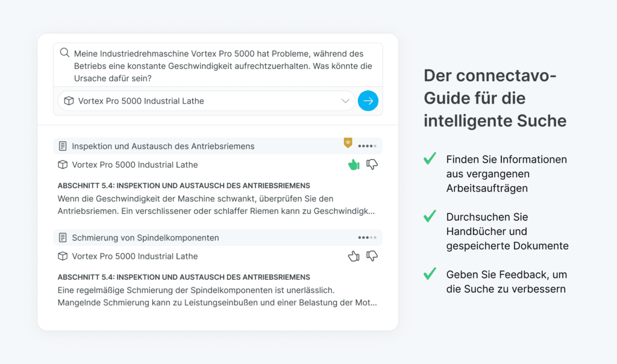The image size is (617, 364).
Task: Click the snippet text about "Mangelnde Schmierung"
Action: coord(217,303)
